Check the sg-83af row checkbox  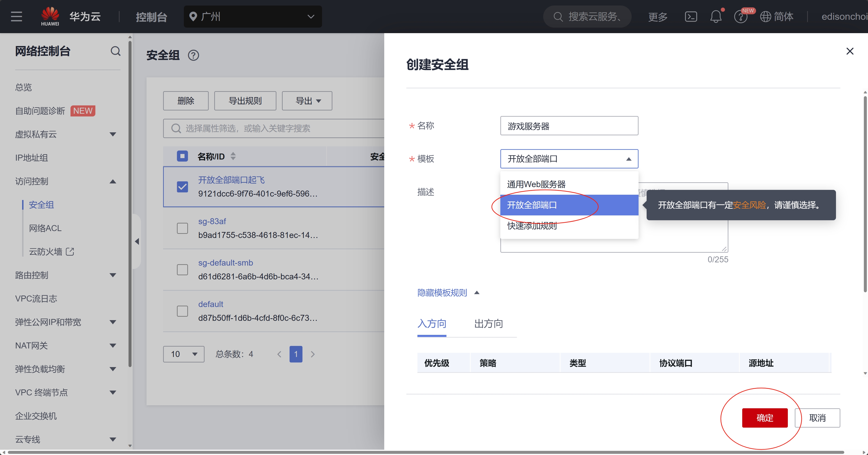tap(182, 228)
